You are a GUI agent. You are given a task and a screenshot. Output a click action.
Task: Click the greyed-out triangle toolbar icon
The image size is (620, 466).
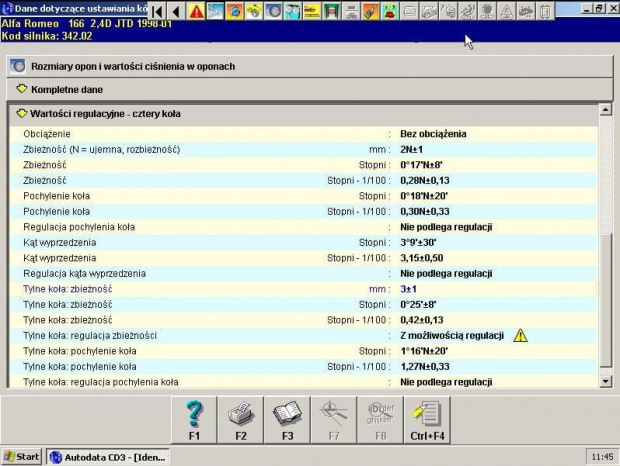click(x=506, y=11)
